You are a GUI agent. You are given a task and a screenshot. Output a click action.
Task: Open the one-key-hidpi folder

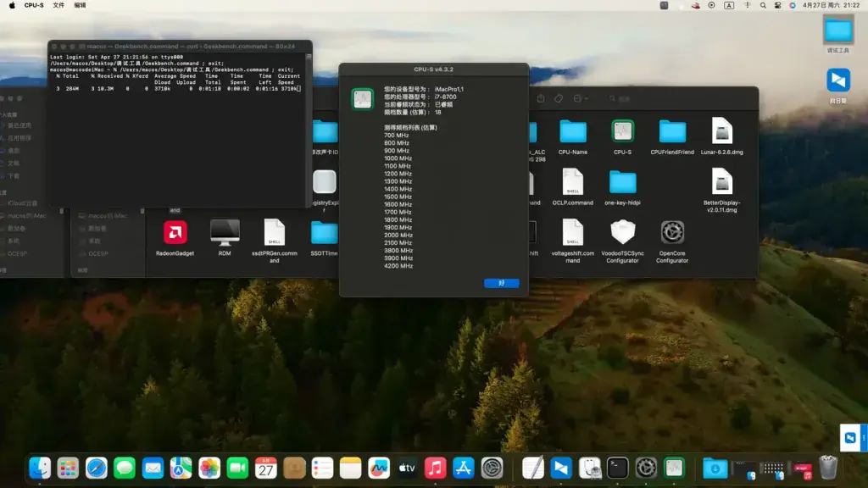(622, 182)
